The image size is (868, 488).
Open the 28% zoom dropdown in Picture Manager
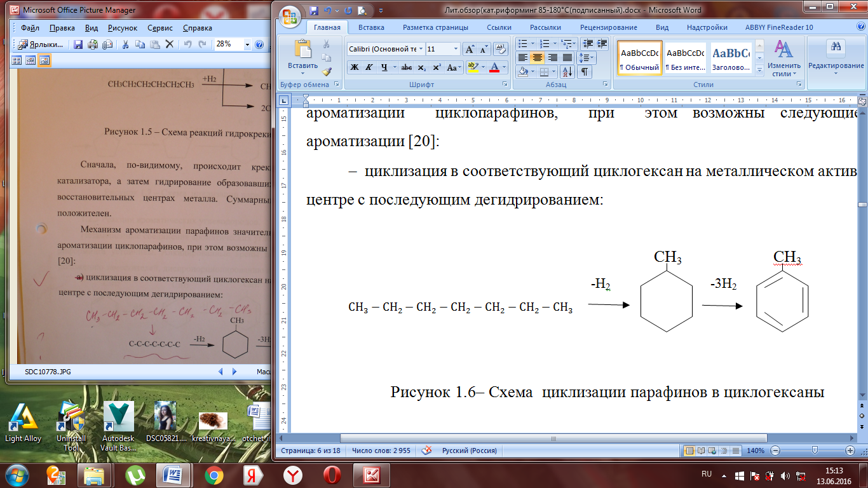coord(247,44)
